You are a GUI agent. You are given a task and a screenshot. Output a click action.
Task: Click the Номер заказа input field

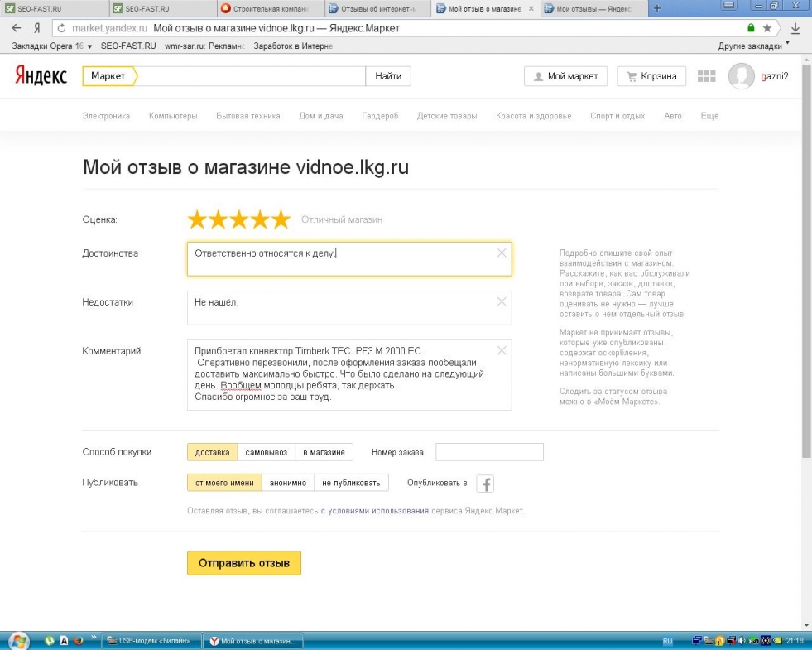(489, 452)
